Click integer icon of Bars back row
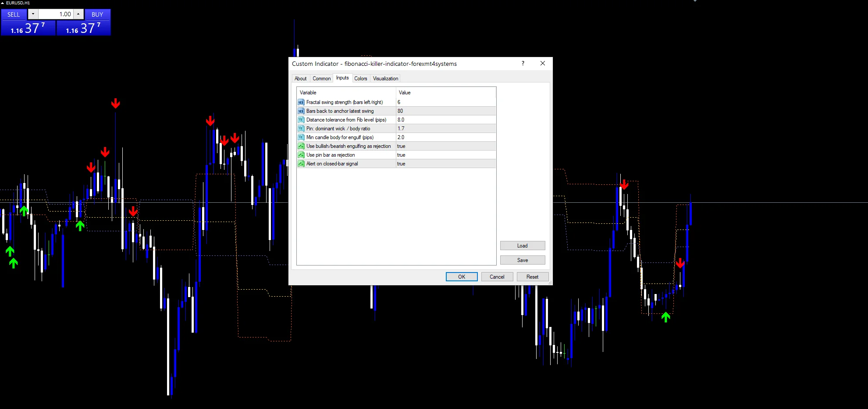Image resolution: width=868 pixels, height=409 pixels. coord(301,111)
